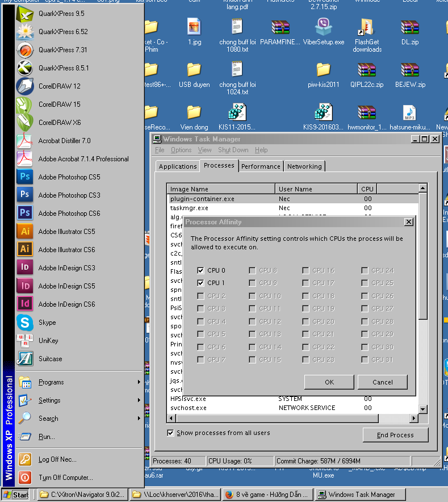Uncheck the CPU 1 checkbox

pos(200,283)
